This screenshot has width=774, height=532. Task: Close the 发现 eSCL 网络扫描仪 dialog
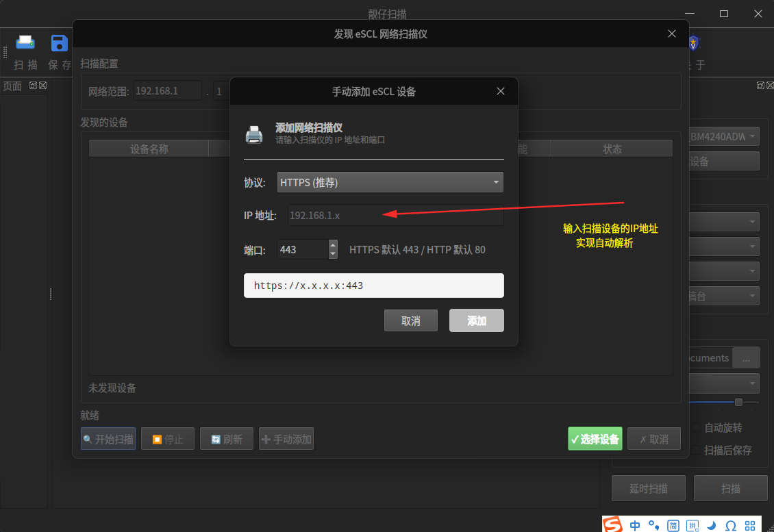[x=672, y=34]
